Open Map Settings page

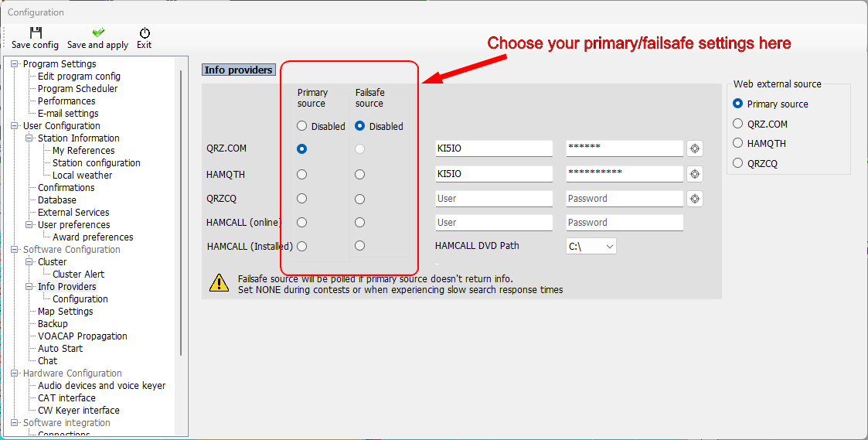pos(66,312)
